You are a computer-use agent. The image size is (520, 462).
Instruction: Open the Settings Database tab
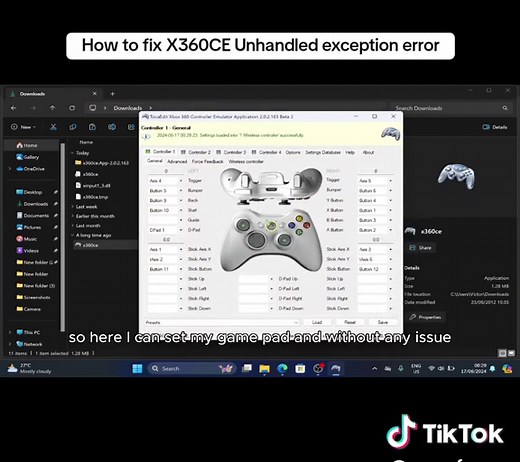323,152
